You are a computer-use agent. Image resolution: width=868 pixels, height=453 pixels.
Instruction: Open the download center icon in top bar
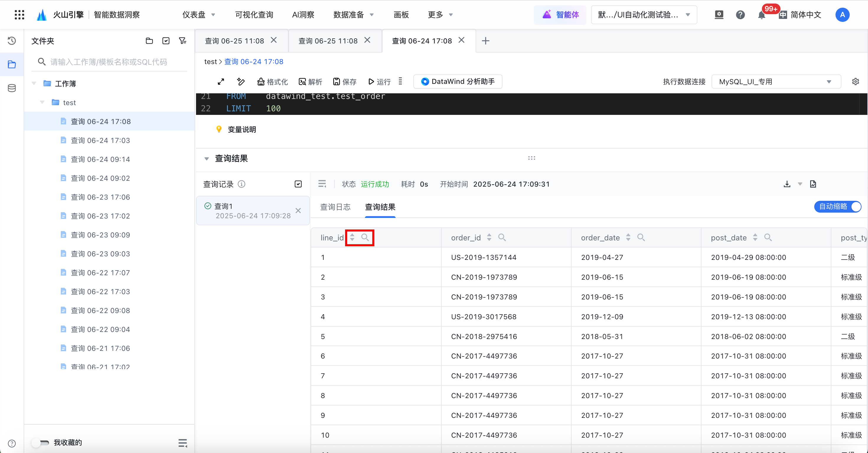click(x=719, y=14)
